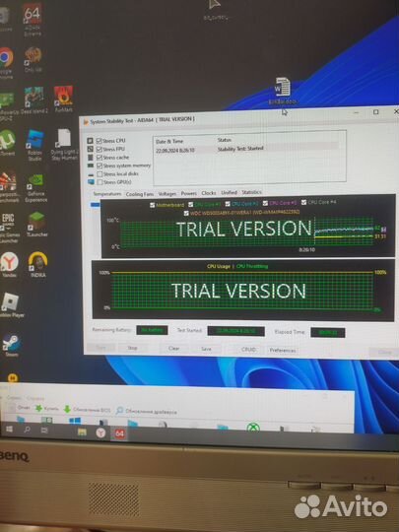The width and height of the screenshot is (399, 532).
Task: Open the Clocks tab
Action: (x=209, y=193)
